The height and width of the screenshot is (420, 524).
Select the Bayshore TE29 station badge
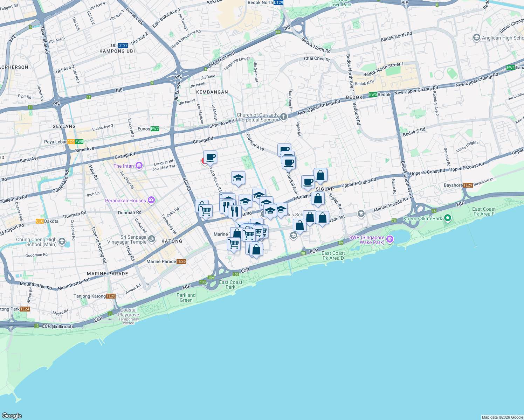coord(468,185)
